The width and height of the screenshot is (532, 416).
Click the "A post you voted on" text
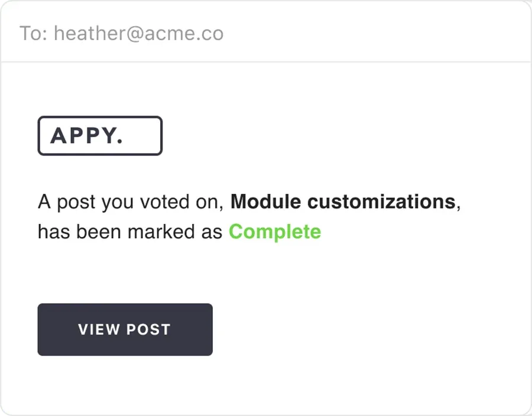(x=130, y=202)
